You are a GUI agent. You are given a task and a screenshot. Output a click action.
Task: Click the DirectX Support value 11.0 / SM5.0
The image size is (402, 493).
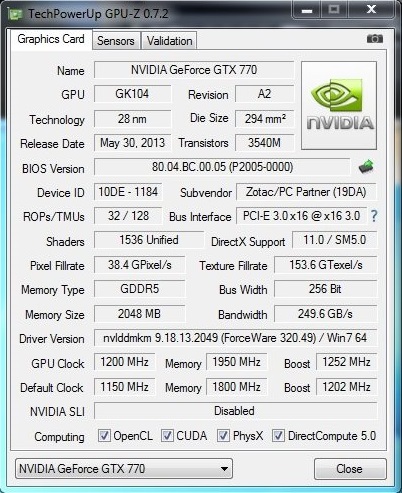click(335, 240)
